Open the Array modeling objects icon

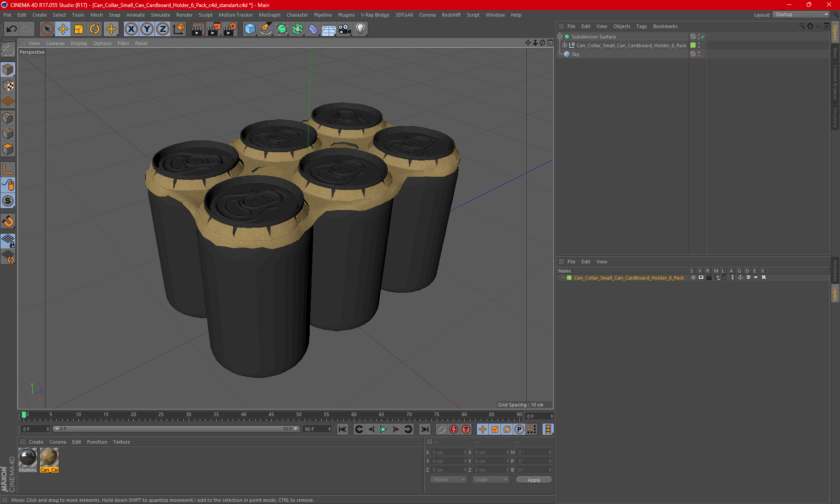(297, 29)
